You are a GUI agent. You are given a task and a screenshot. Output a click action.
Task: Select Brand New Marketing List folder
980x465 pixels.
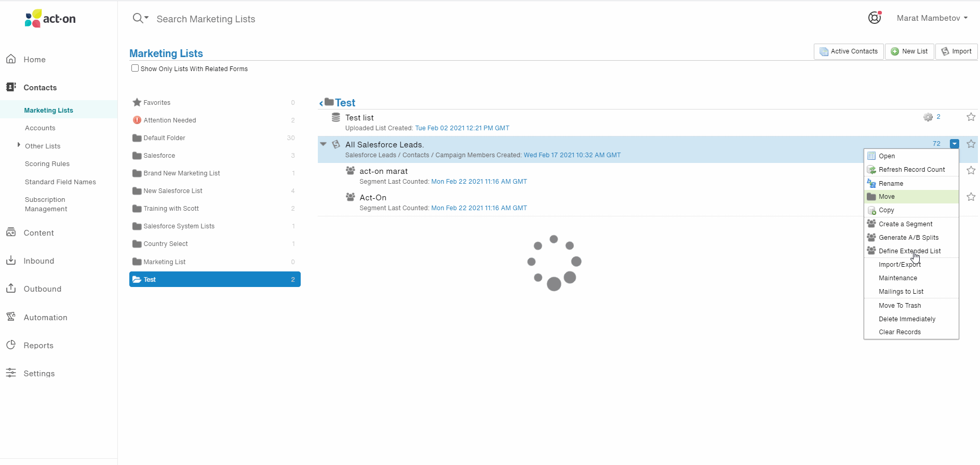coord(214,173)
